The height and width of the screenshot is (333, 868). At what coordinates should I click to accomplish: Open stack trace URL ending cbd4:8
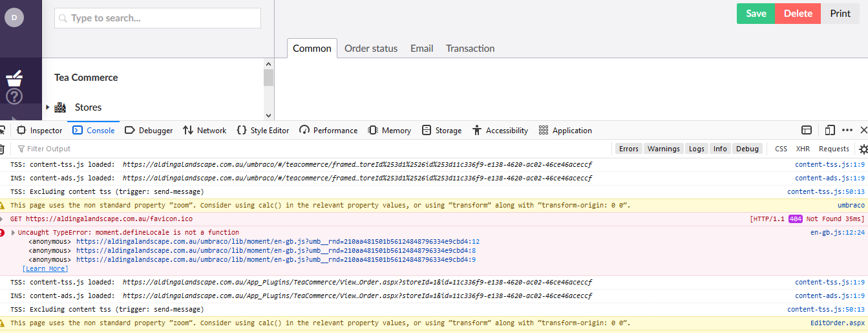tap(276, 251)
